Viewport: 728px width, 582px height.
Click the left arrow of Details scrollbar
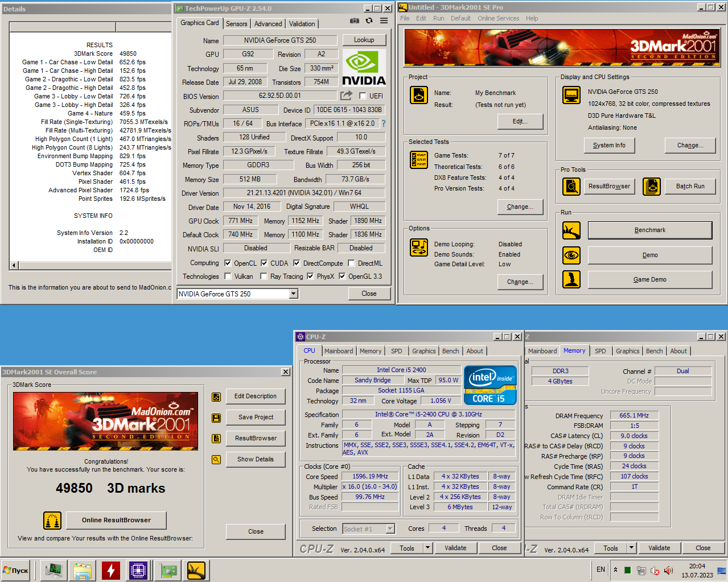tap(14, 265)
